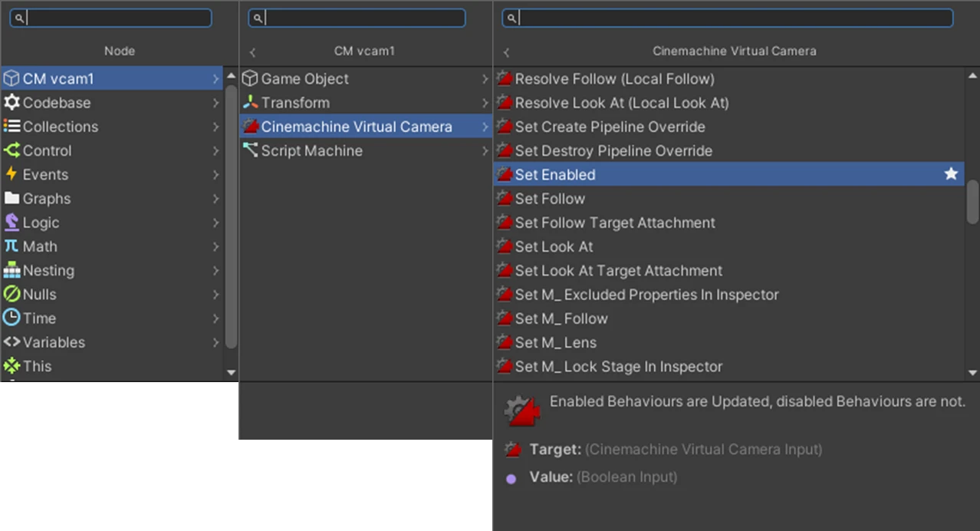980x531 pixels.
Task: Open the Math category
Action: click(112, 246)
